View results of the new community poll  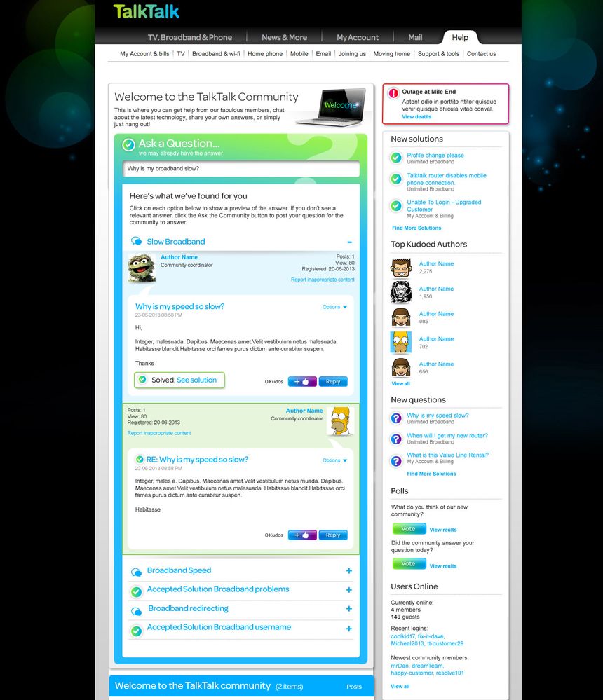point(443,530)
